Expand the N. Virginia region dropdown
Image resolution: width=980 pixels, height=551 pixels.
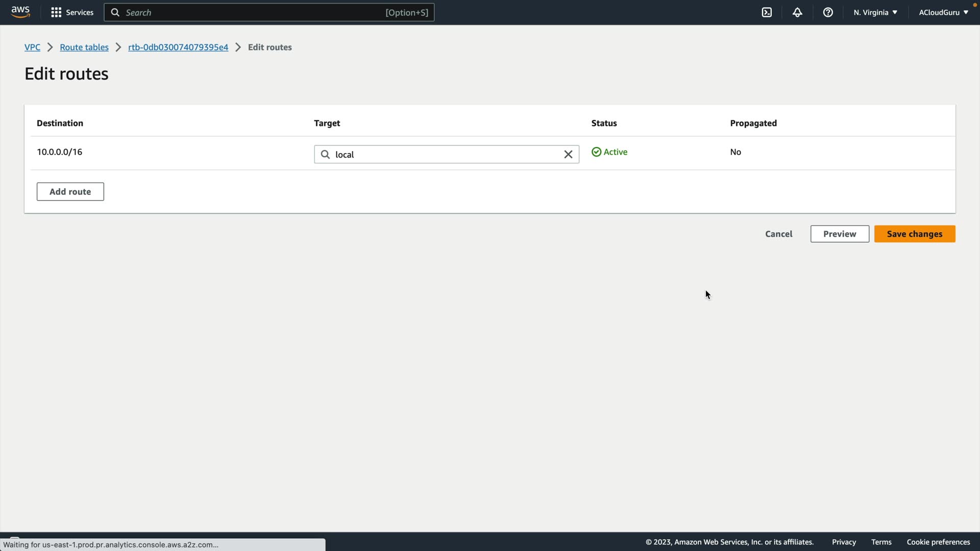[x=875, y=12]
